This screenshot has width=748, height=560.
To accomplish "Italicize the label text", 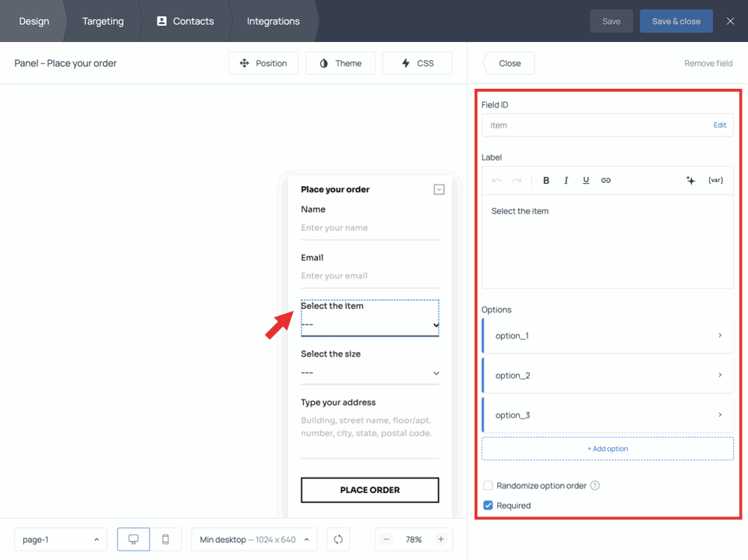I will tap(566, 180).
